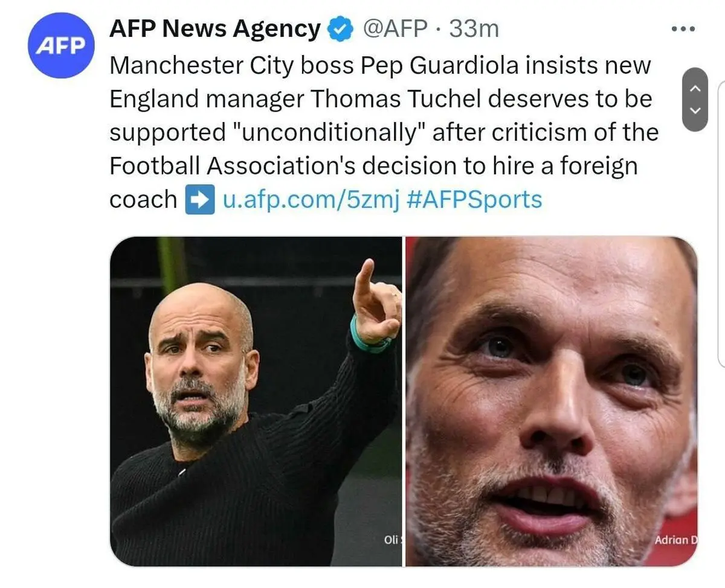Open the u.afp.com/5zmj link
725x588 pixels.
point(312,199)
